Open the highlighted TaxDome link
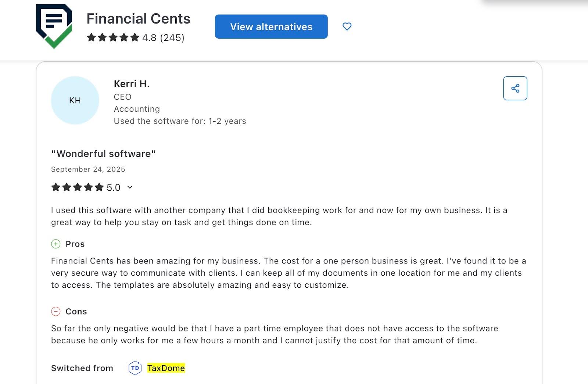Screen dimensions: 588x384 166,368
